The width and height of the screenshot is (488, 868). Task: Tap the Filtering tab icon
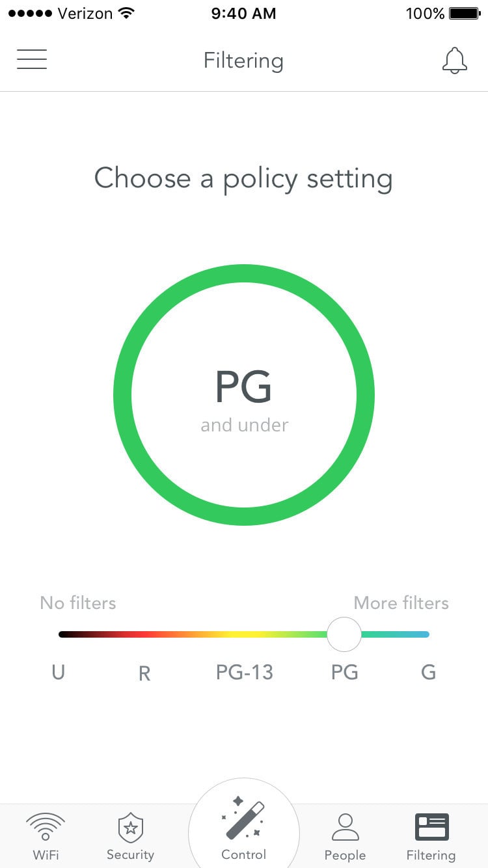pos(431,826)
